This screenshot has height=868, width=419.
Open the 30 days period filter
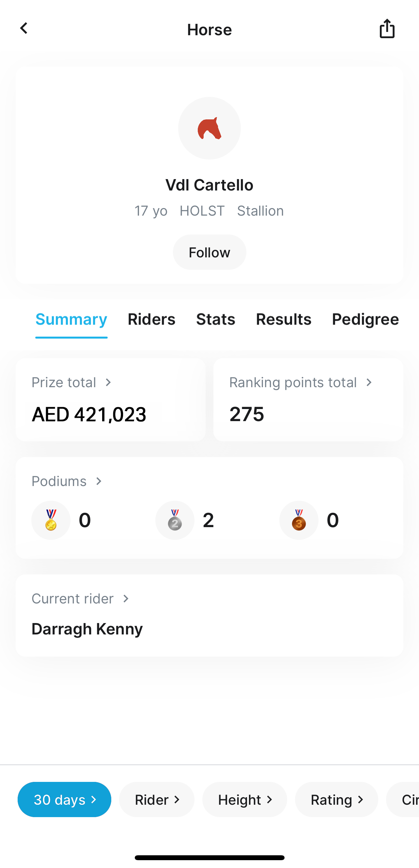64,799
